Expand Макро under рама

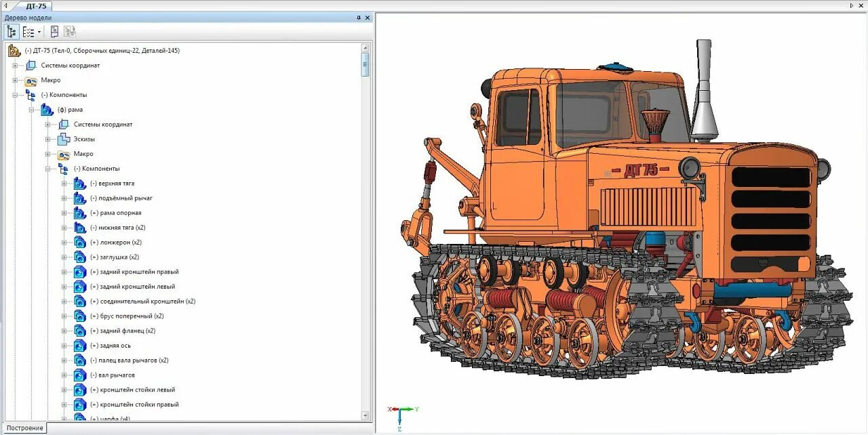(x=47, y=154)
